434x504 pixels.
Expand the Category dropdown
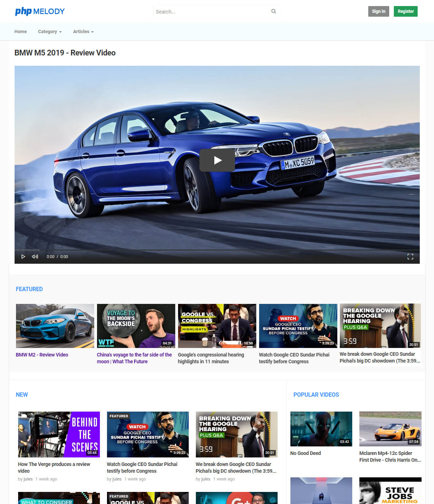[50, 32]
